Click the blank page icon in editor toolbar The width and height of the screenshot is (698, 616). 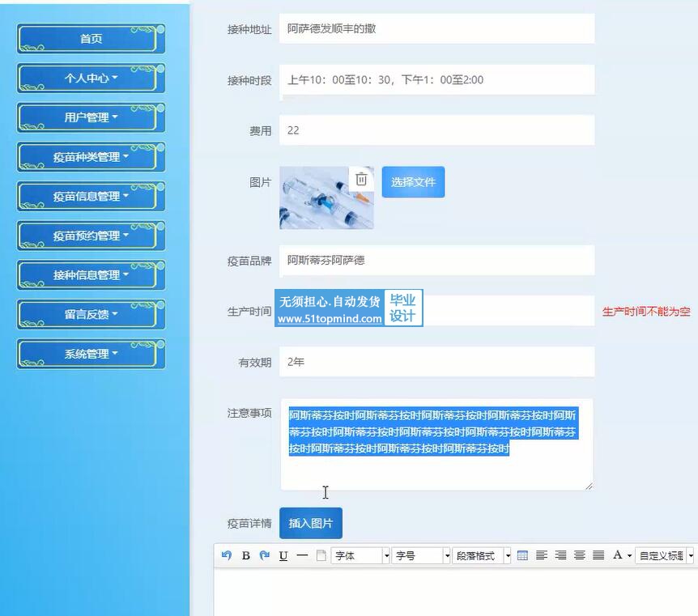click(321, 555)
